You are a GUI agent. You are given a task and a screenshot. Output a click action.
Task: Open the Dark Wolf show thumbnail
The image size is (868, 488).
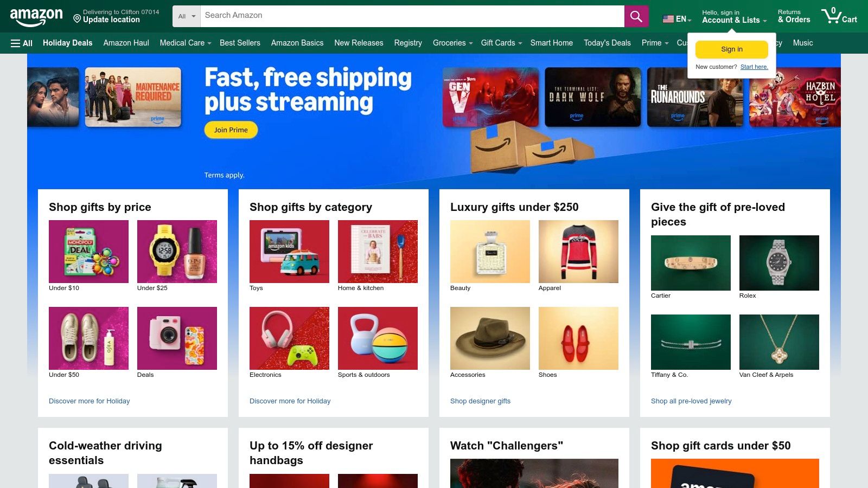pyautogui.click(x=592, y=97)
